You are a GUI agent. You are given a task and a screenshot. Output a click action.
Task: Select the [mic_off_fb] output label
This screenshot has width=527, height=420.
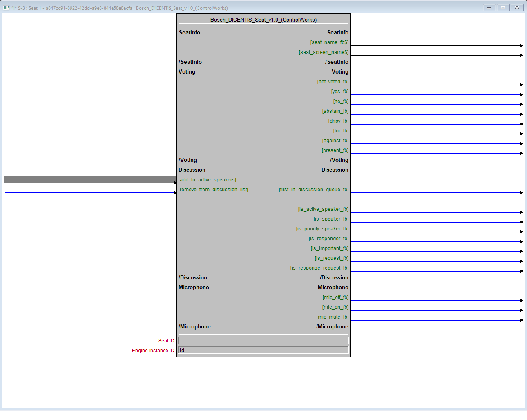pos(335,297)
